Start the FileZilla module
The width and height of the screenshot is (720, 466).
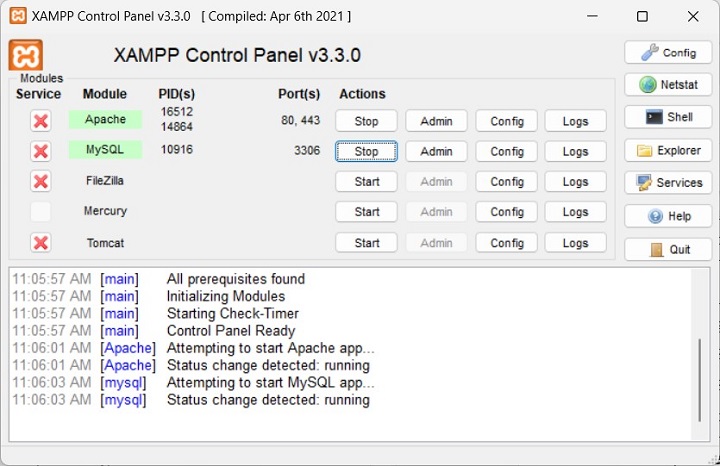tap(366, 182)
